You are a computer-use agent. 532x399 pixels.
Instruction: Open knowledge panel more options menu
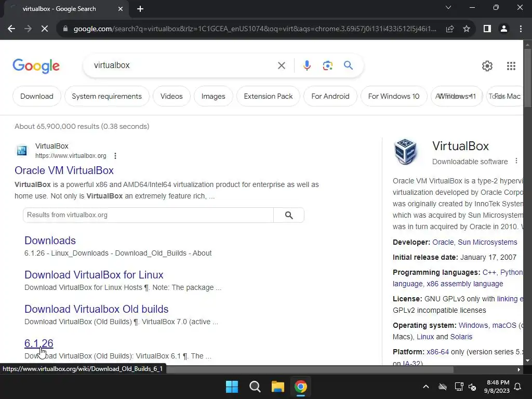click(516, 161)
